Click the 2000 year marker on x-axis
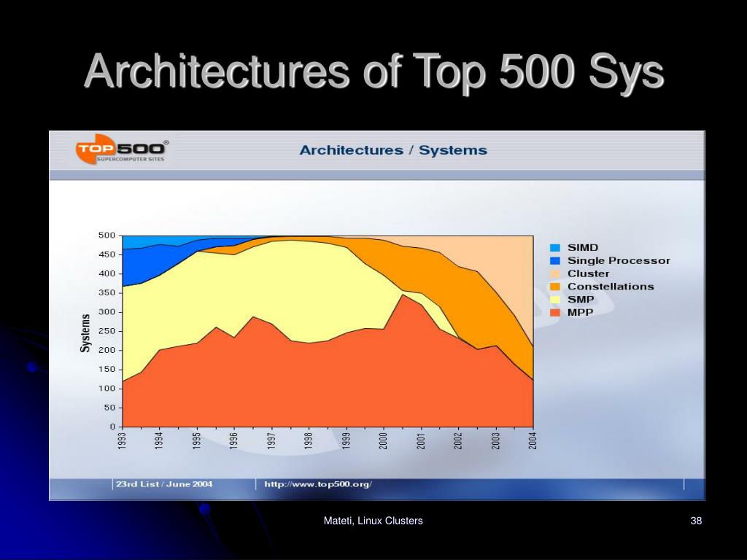The height and width of the screenshot is (560, 747). pos(384,440)
